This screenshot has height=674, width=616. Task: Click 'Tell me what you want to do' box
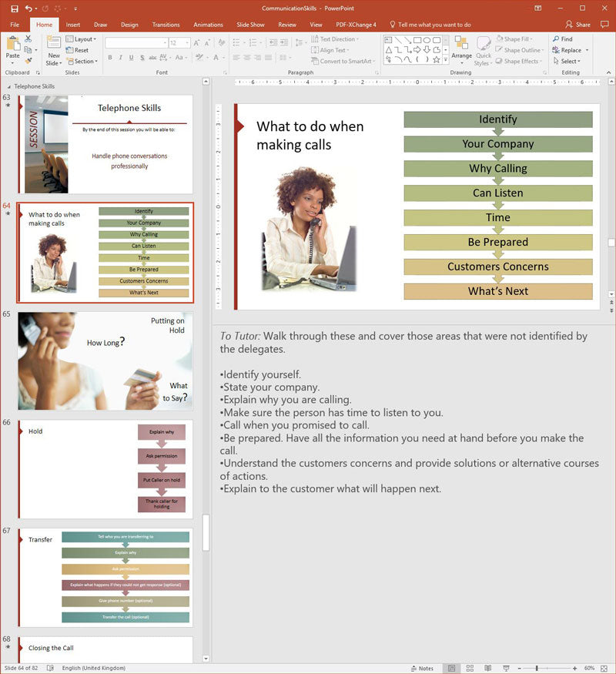tap(430, 25)
